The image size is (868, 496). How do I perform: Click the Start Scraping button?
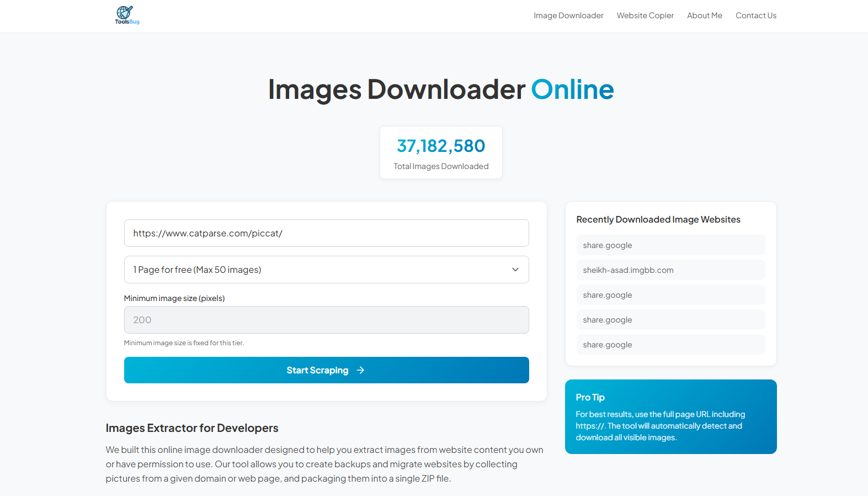[326, 370]
